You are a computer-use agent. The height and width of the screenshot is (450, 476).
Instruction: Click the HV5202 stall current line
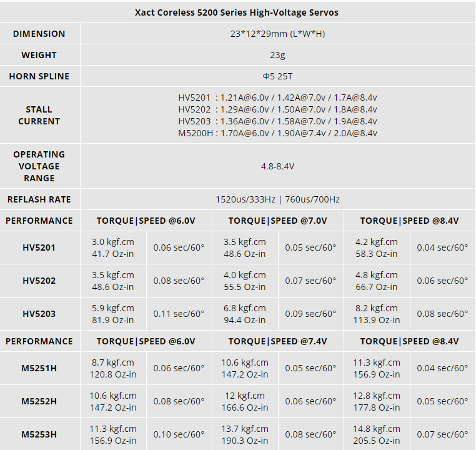tap(277, 109)
